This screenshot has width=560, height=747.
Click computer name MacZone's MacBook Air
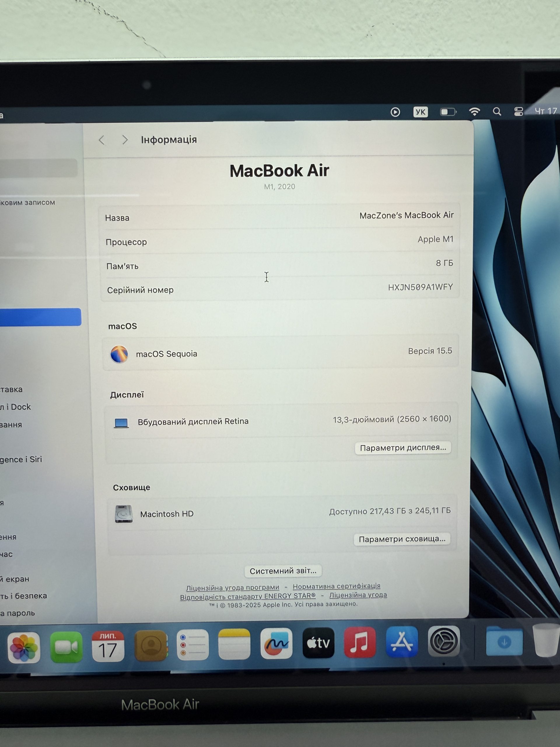tap(406, 215)
